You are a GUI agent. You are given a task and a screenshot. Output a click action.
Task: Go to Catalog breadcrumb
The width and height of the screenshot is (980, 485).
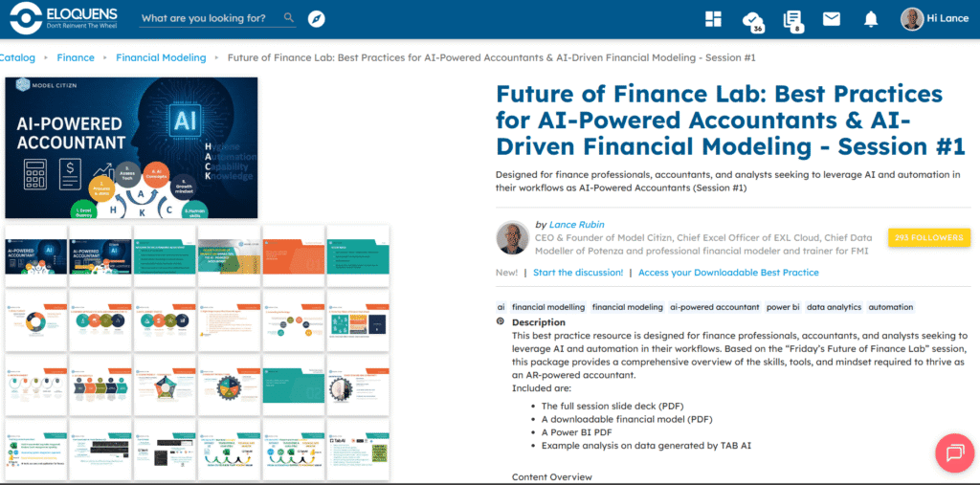point(17,57)
